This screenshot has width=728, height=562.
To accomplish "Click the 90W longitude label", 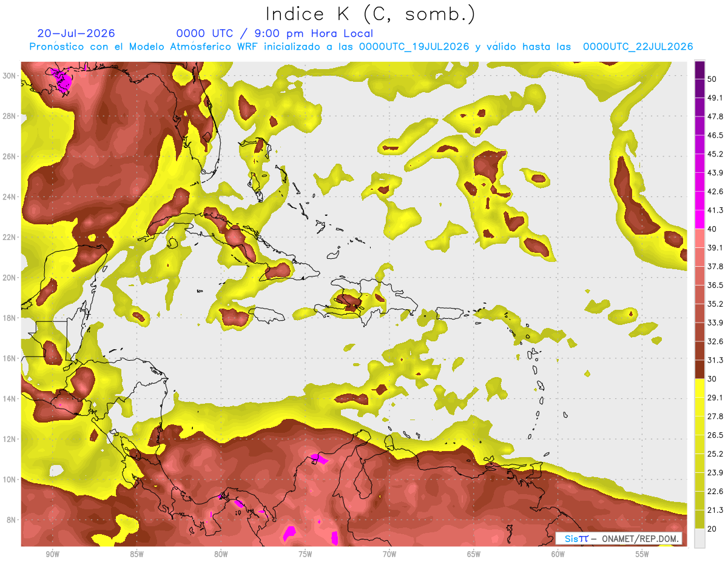I will [52, 554].
